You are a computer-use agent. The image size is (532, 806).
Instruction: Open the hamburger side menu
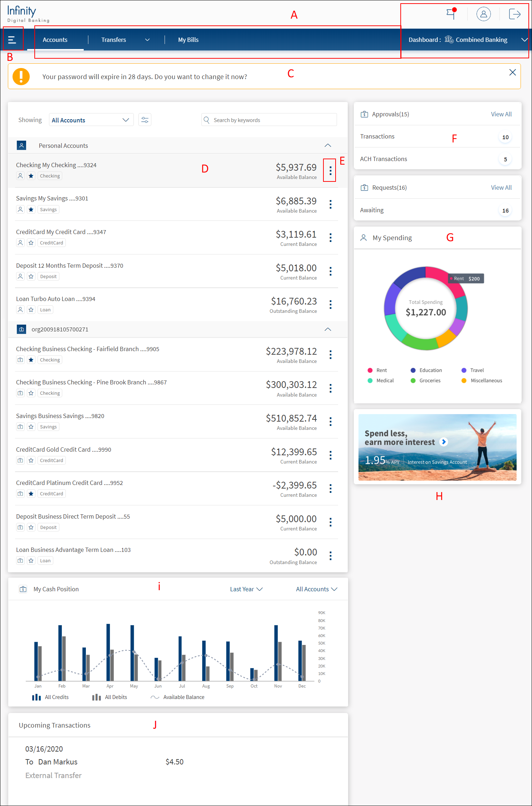point(12,40)
